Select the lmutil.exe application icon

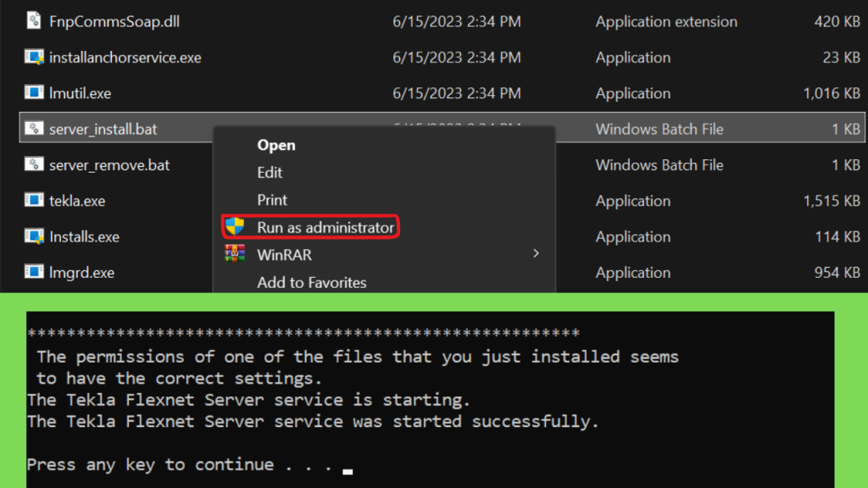pos(34,92)
